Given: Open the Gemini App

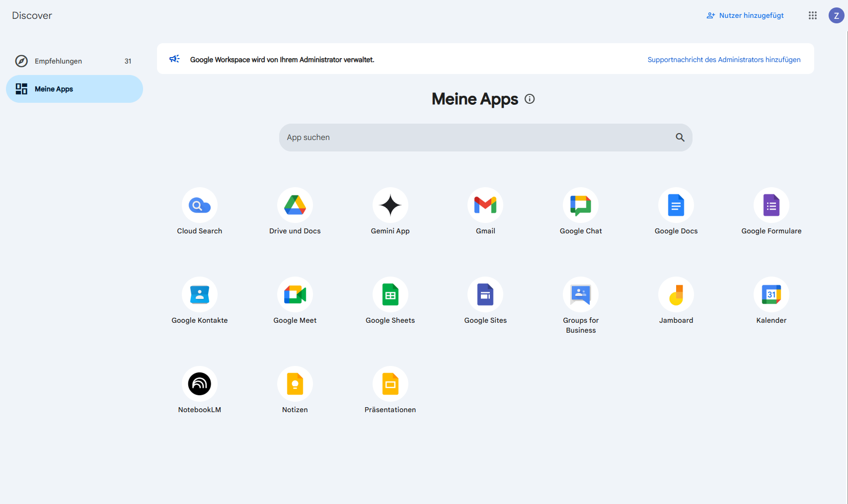Looking at the screenshot, I should (x=390, y=205).
